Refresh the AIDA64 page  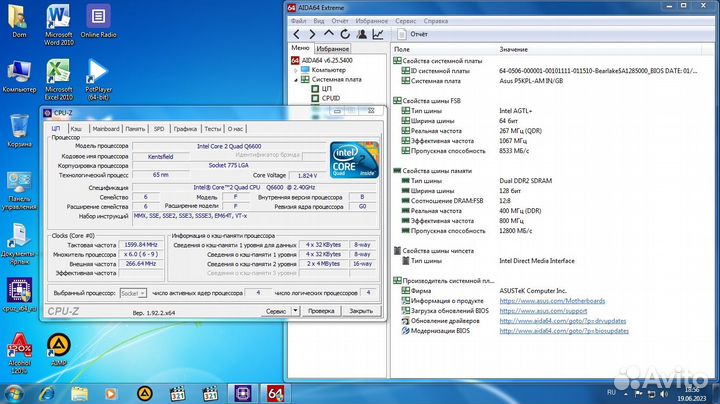click(x=345, y=34)
